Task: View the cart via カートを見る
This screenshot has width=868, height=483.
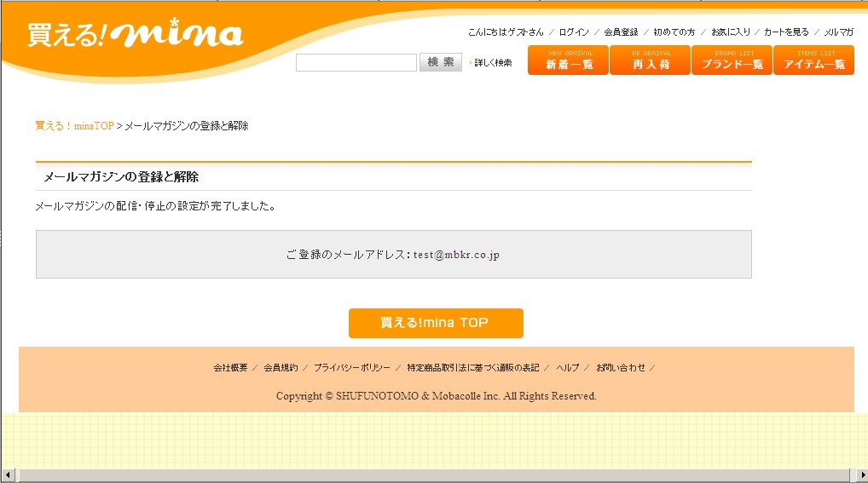Action: point(786,32)
